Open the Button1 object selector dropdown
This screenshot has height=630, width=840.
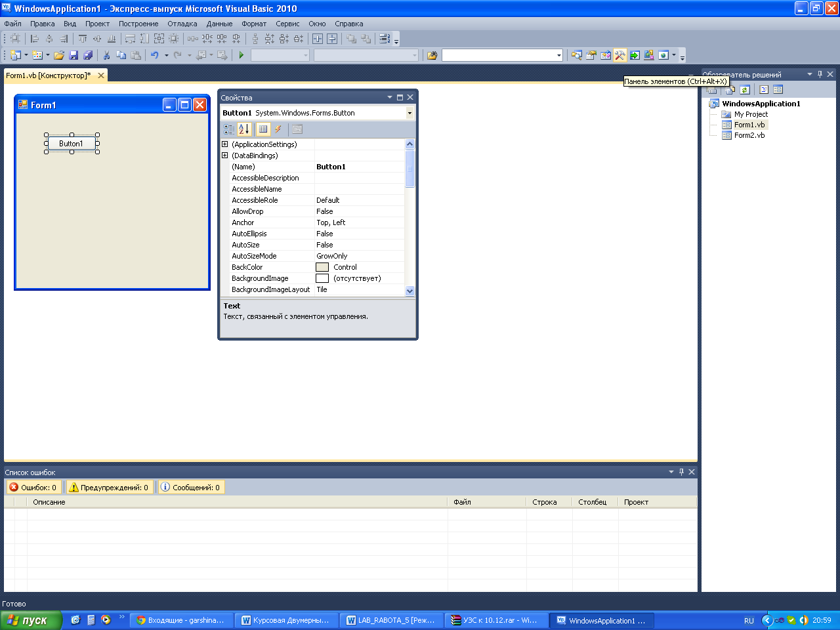point(409,113)
